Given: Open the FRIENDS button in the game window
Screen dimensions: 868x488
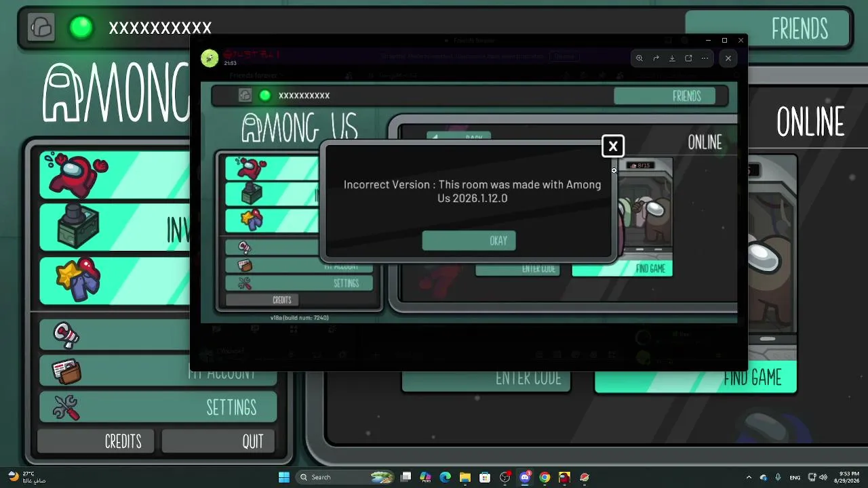Looking at the screenshot, I should click(767, 29).
